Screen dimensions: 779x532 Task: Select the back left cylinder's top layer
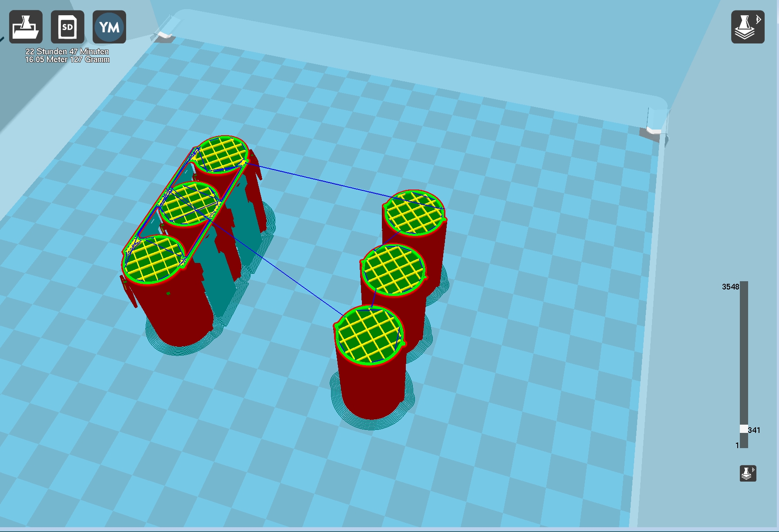(x=221, y=154)
